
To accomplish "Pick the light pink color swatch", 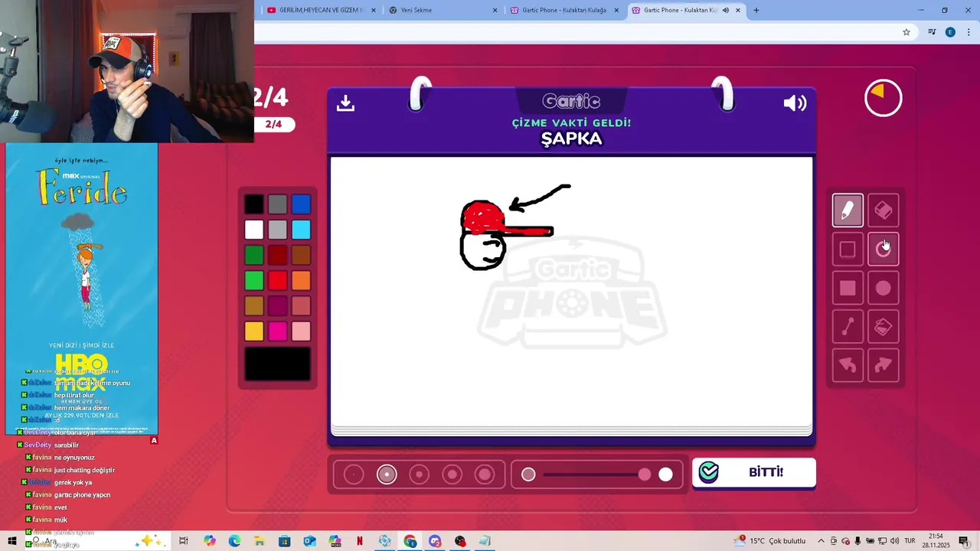I will (301, 331).
